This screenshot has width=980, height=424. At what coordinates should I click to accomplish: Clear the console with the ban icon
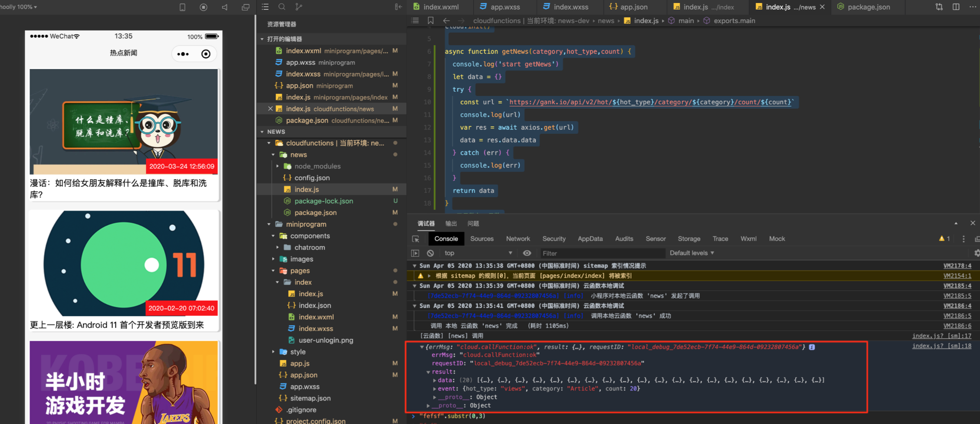point(430,253)
